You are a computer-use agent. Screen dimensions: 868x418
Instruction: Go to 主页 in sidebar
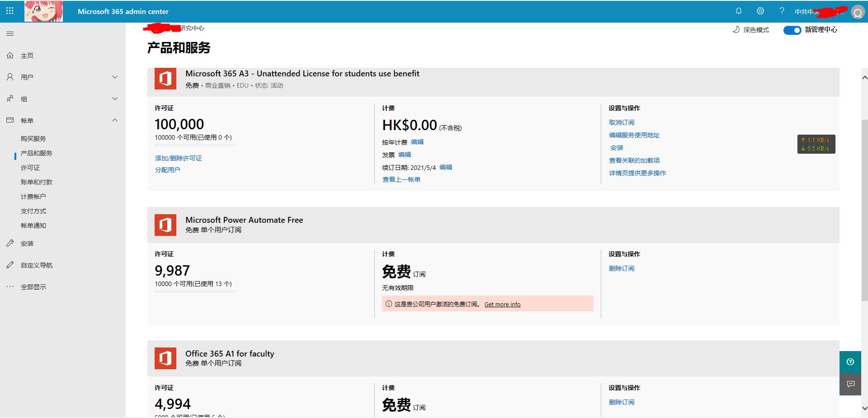27,56
